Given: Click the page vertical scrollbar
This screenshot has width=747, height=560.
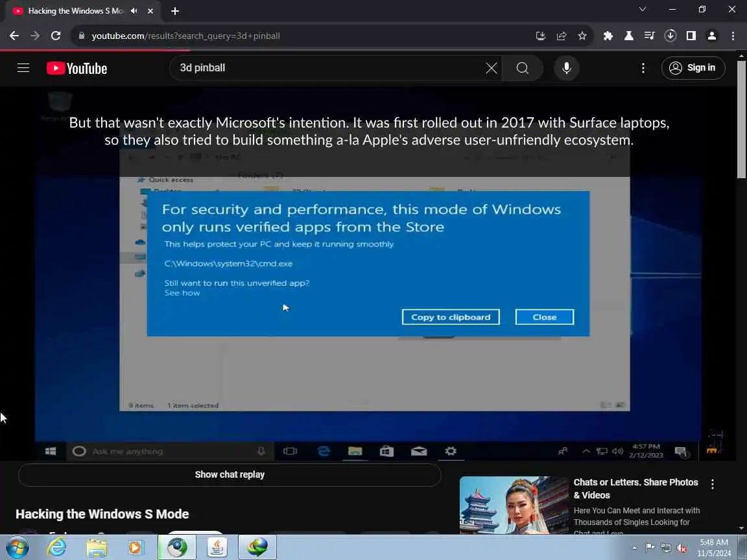Looking at the screenshot, I should 741,119.
